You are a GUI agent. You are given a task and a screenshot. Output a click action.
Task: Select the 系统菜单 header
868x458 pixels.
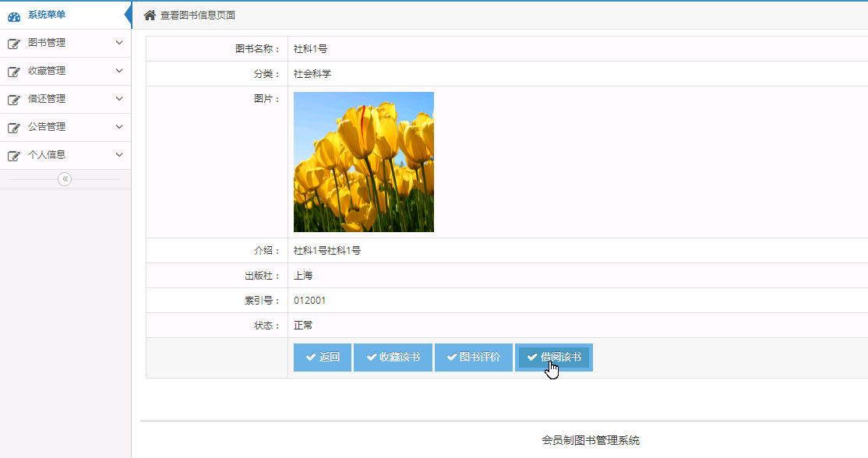65,15
